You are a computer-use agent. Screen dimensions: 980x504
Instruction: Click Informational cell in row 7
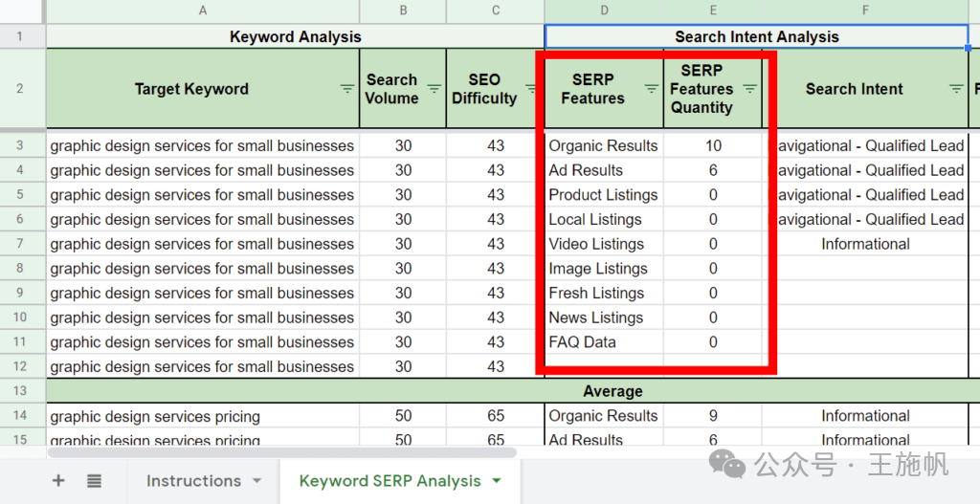(x=865, y=244)
